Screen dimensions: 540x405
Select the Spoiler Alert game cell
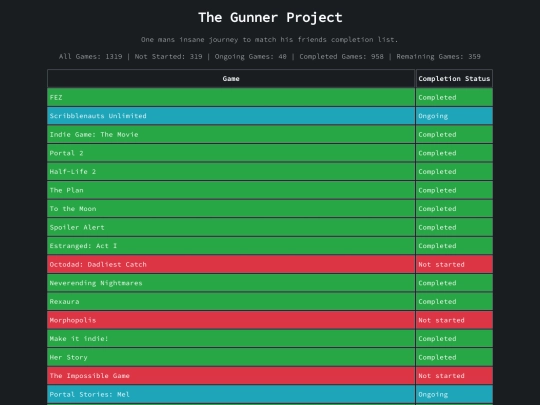tap(231, 227)
